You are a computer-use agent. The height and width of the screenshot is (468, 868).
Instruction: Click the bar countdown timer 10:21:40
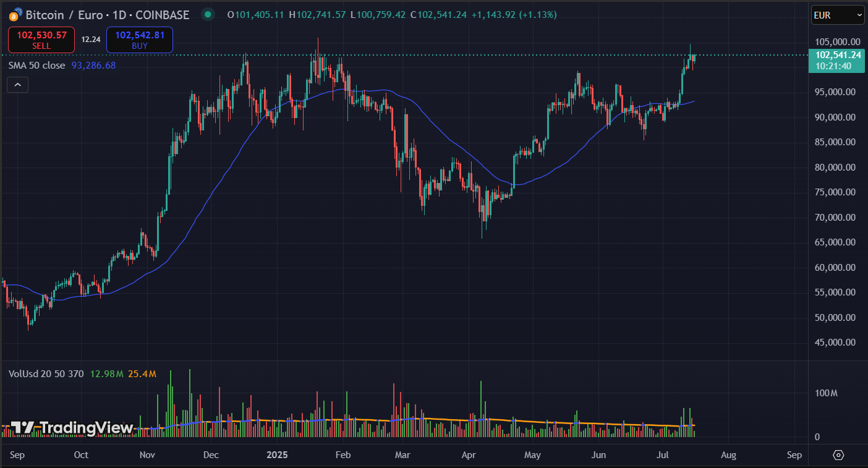pyautogui.click(x=833, y=66)
